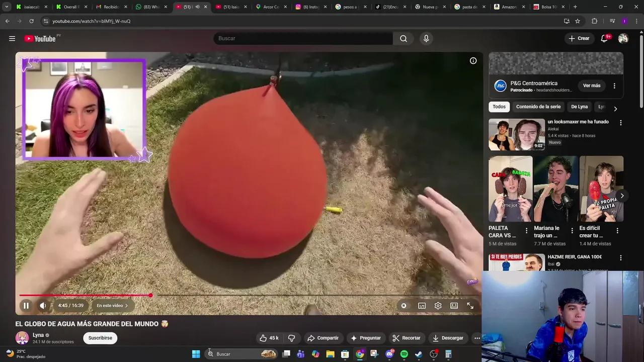
Task: Open a new browser tab
Action: click(575, 7)
